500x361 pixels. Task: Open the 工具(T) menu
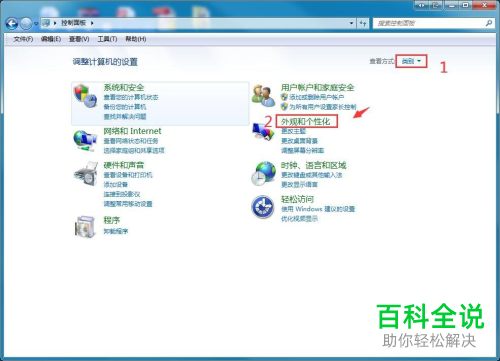[x=107, y=39]
